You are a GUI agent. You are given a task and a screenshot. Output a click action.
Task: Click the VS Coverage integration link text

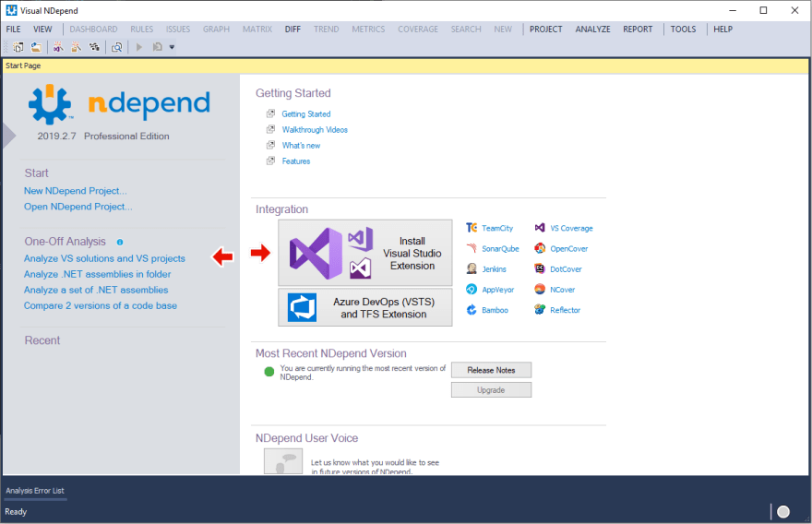[572, 229]
